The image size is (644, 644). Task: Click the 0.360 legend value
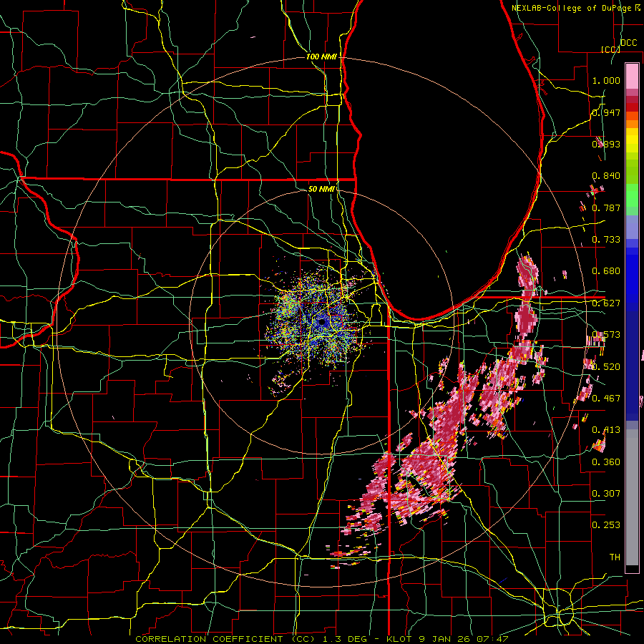click(x=606, y=462)
